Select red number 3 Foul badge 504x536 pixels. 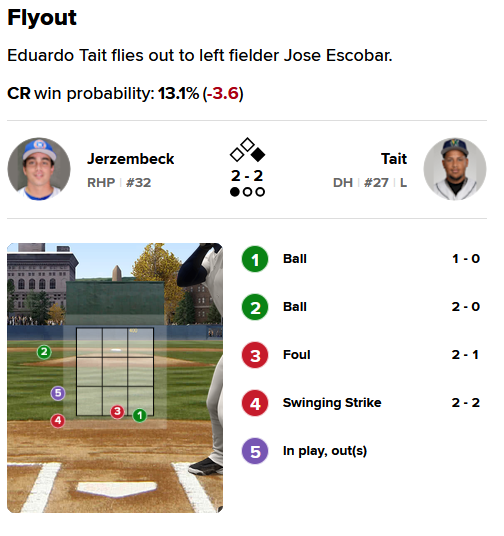click(x=255, y=355)
